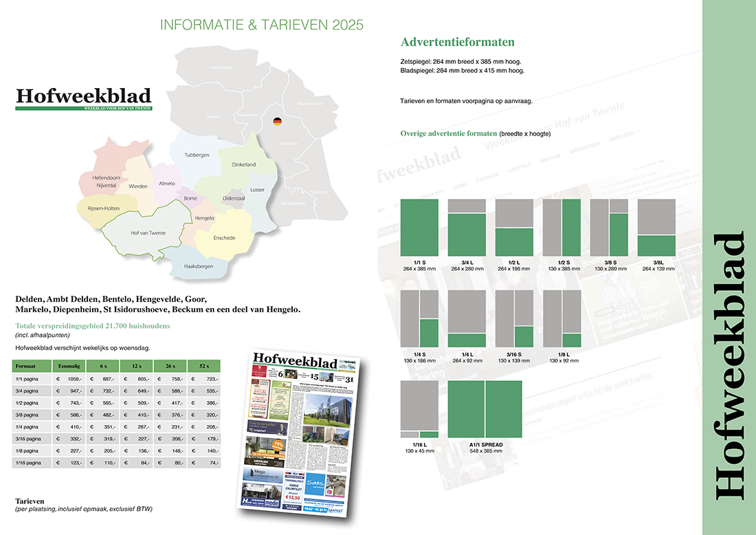Click the '548 x 385 mm' spread dimension text
The height and width of the screenshot is (535, 756).
485,451
